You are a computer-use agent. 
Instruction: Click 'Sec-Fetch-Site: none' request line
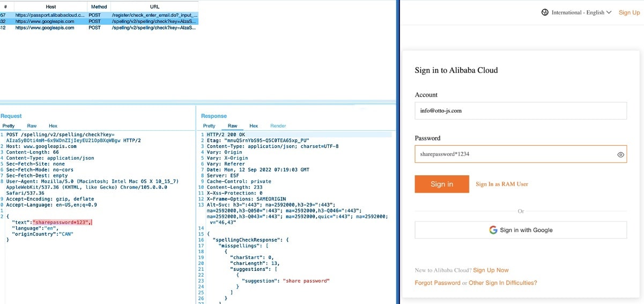click(x=34, y=164)
